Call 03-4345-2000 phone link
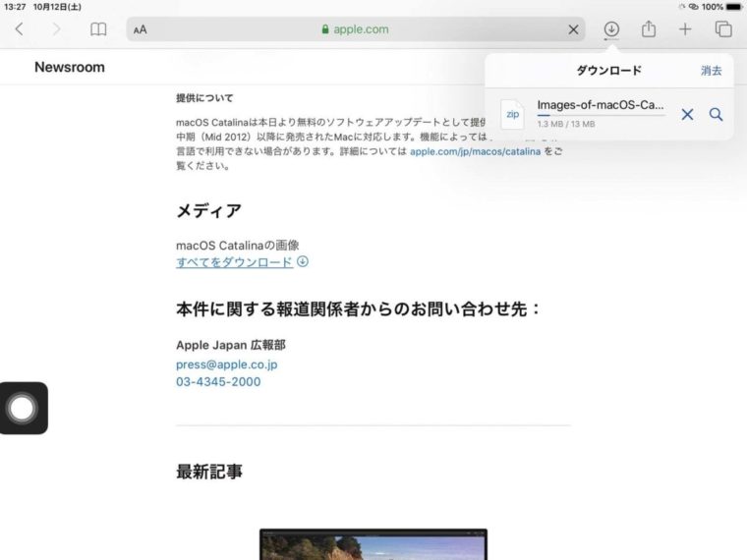The width and height of the screenshot is (747, 560). [x=218, y=382]
